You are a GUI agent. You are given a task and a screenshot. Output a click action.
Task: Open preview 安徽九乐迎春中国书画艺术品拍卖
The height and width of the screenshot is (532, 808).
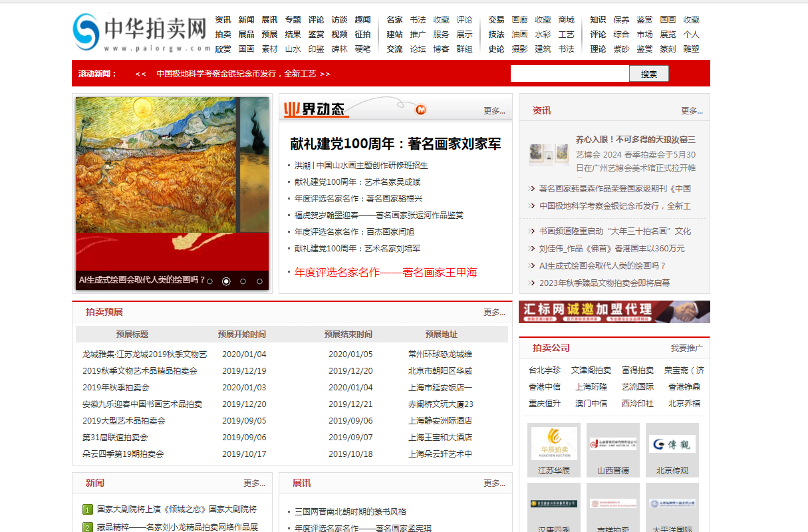pyautogui.click(x=142, y=404)
